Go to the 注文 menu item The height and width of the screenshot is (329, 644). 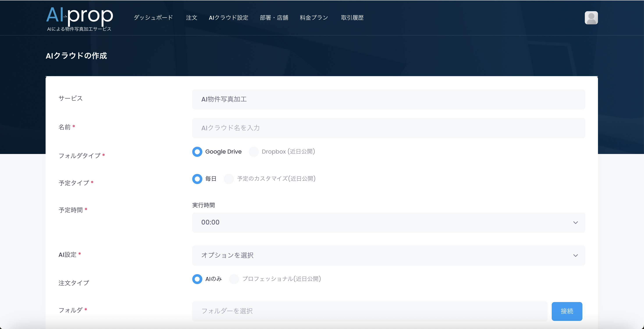[192, 18]
